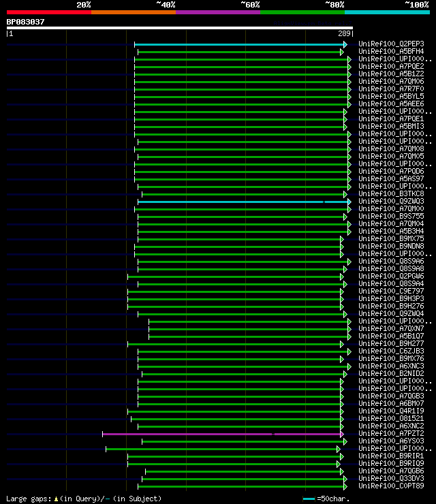Open the UniRef100_C9E797 hit
The image size is (436, 504).
(x=391, y=292)
